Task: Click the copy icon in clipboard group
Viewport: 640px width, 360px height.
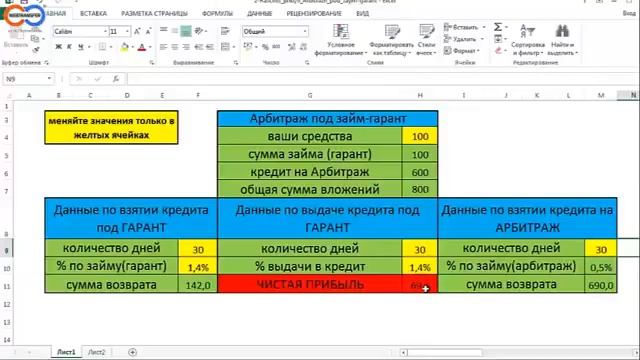Action: coord(35,39)
